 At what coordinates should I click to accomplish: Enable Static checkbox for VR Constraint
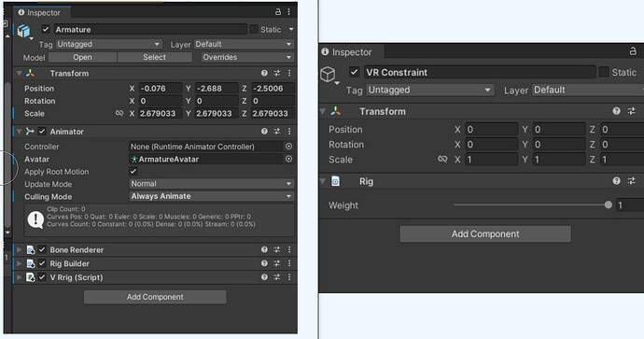coord(603,72)
